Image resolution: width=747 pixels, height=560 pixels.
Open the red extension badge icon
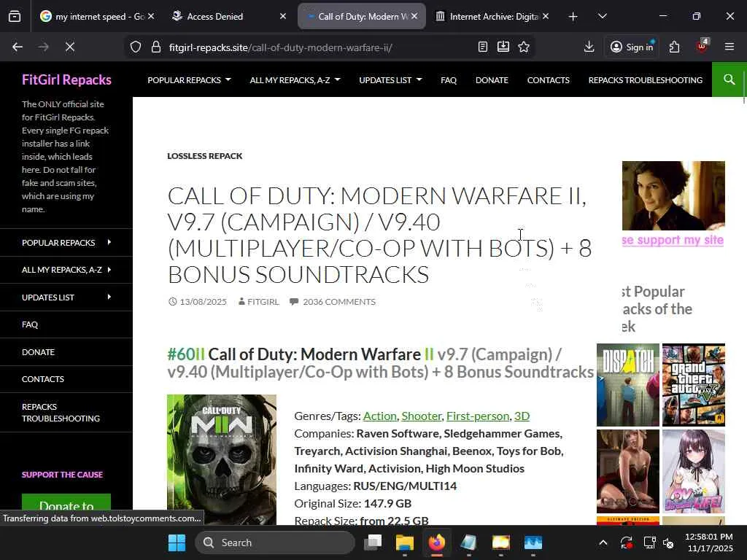click(x=702, y=46)
